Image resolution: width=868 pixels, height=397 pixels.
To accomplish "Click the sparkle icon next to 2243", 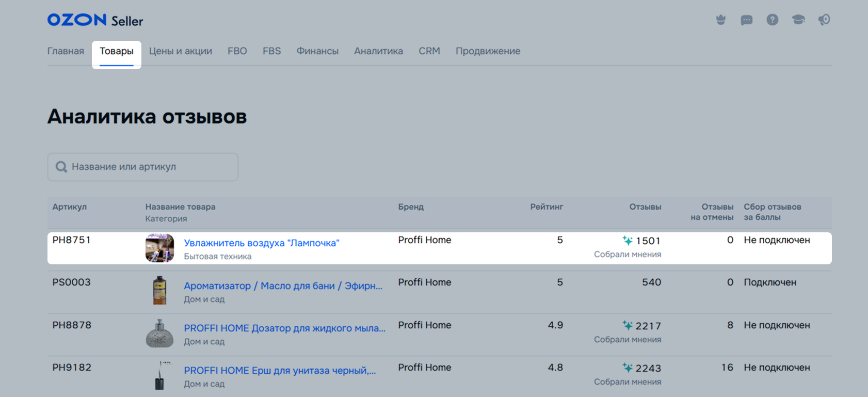I will pyautogui.click(x=628, y=368).
